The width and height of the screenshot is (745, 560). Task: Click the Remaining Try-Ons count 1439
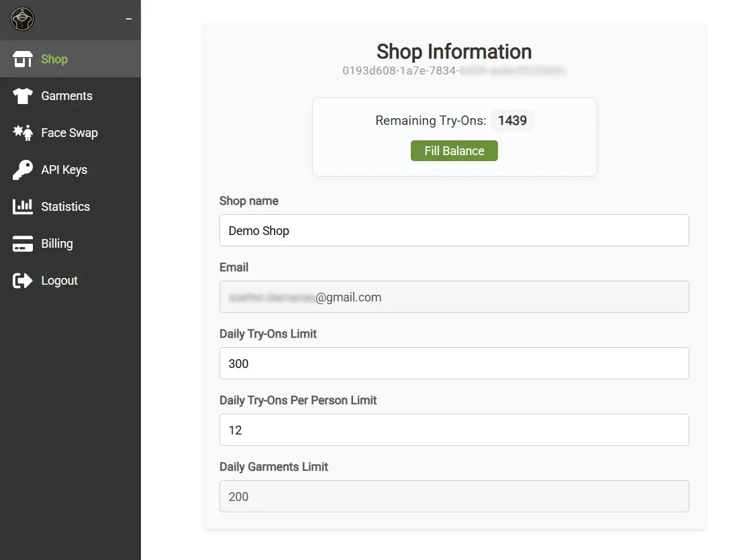tap(512, 121)
